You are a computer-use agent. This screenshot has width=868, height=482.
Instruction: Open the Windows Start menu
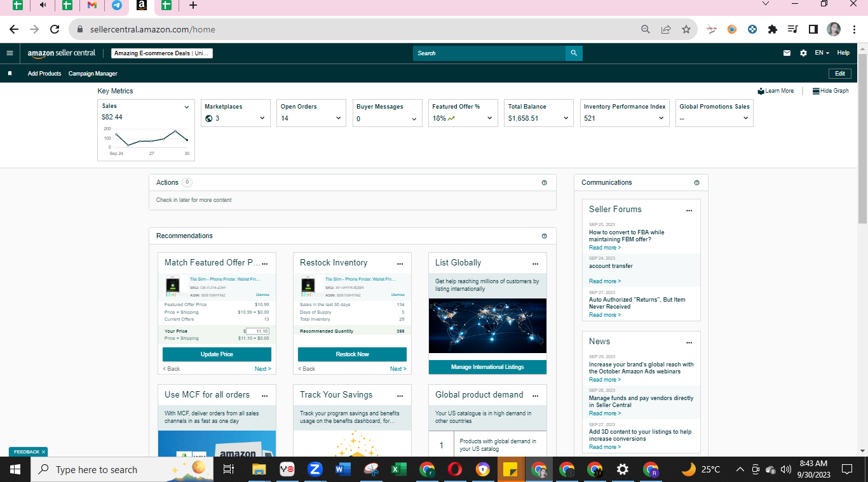pos(15,470)
